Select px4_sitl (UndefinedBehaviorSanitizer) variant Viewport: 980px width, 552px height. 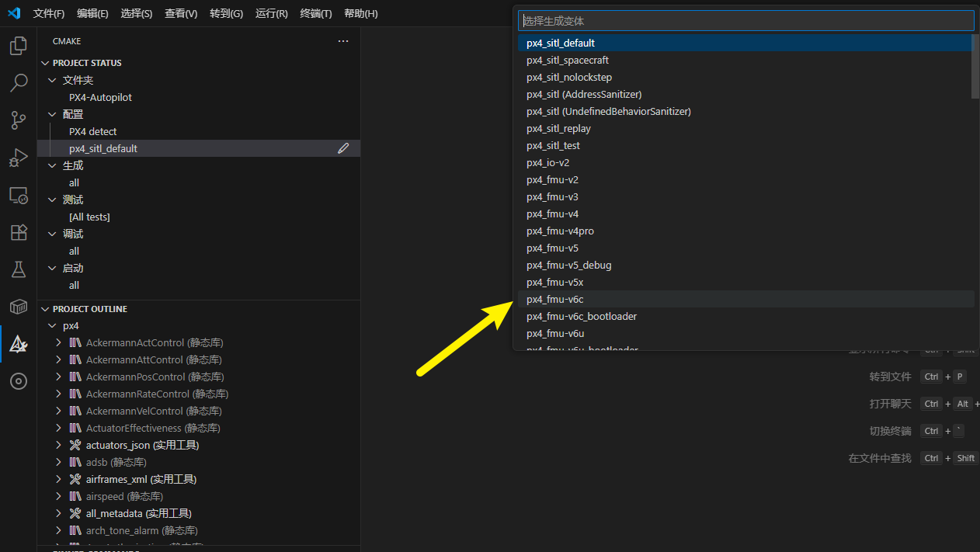click(745, 111)
